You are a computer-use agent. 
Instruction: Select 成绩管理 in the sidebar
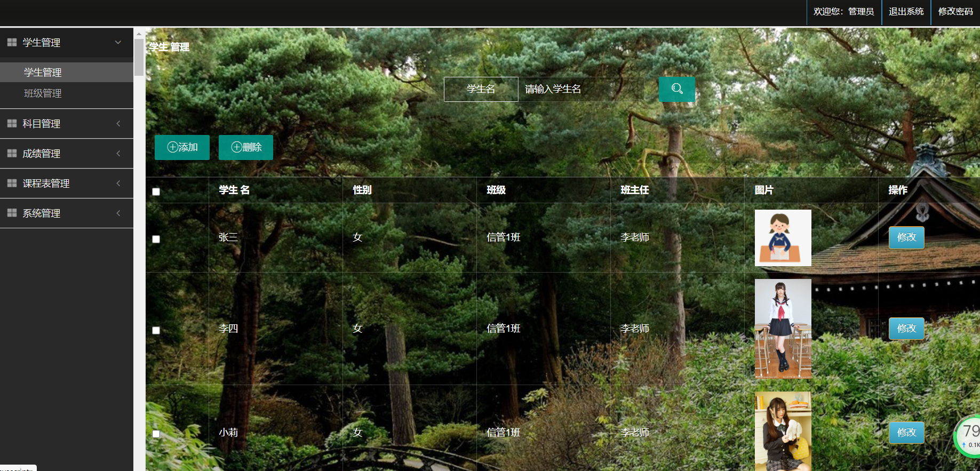click(67, 153)
